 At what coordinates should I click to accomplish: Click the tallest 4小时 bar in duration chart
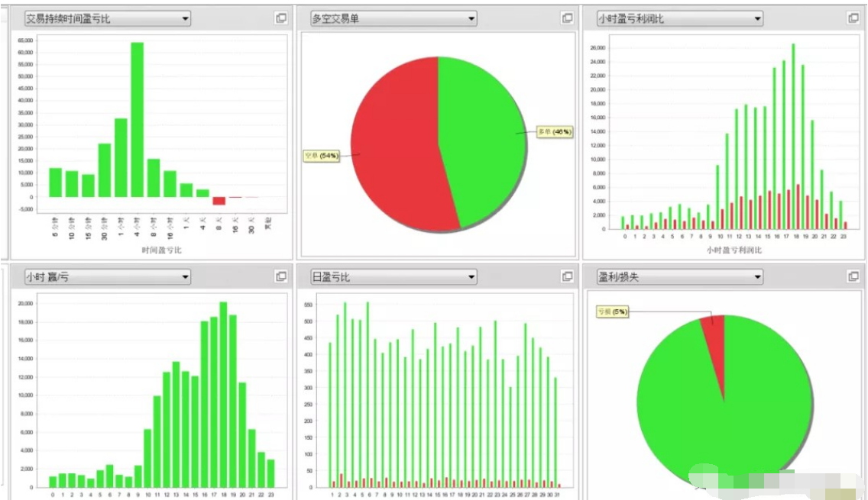point(138,120)
